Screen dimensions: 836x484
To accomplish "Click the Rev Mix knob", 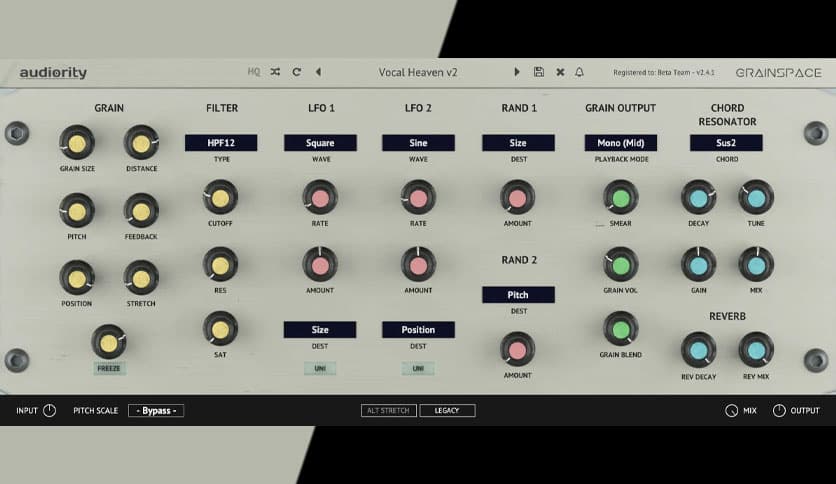I will pyautogui.click(x=756, y=350).
